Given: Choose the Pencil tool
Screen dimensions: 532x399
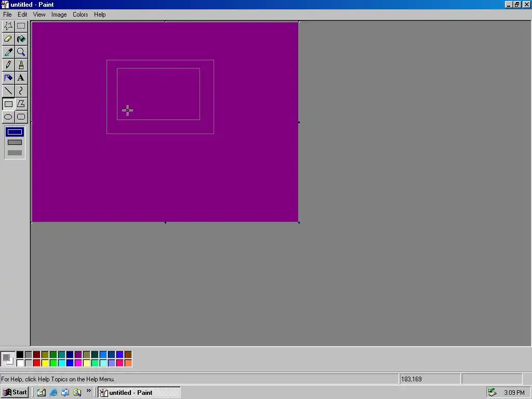Looking at the screenshot, I should click(x=8, y=65).
